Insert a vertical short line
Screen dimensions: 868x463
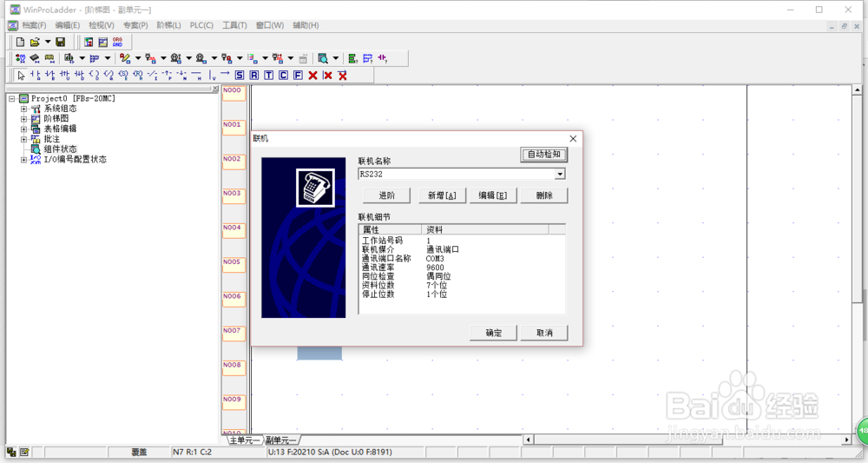tap(212, 76)
